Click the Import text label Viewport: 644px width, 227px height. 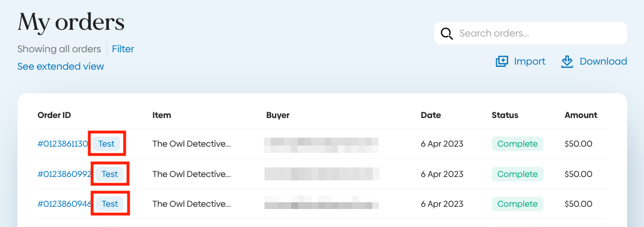click(529, 61)
